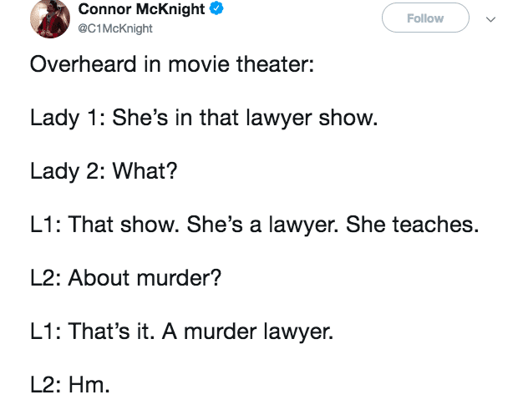Click the 'Overheard in movie theater:' line

(171, 64)
